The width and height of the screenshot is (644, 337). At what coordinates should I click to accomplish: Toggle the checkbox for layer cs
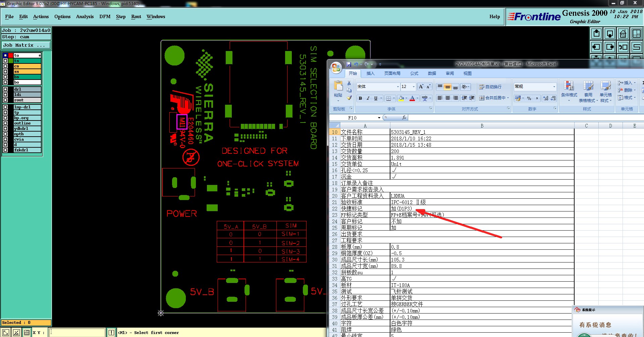click(5, 66)
